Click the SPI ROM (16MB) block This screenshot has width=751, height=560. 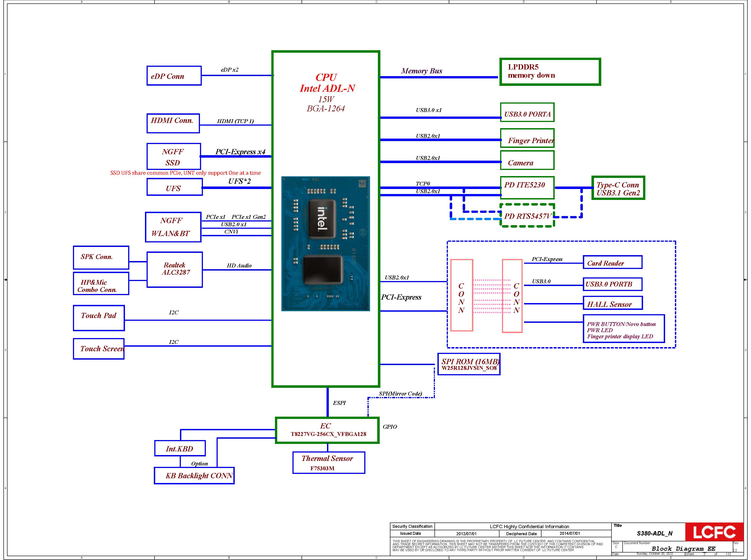pos(469,364)
